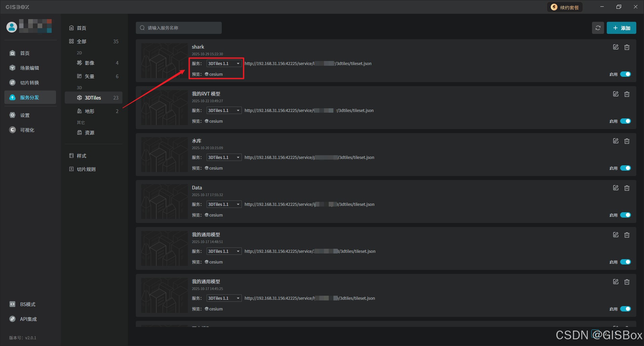Image resolution: width=644 pixels, height=346 pixels.
Task: Select 首页 in service panel
Action: click(x=94, y=28)
